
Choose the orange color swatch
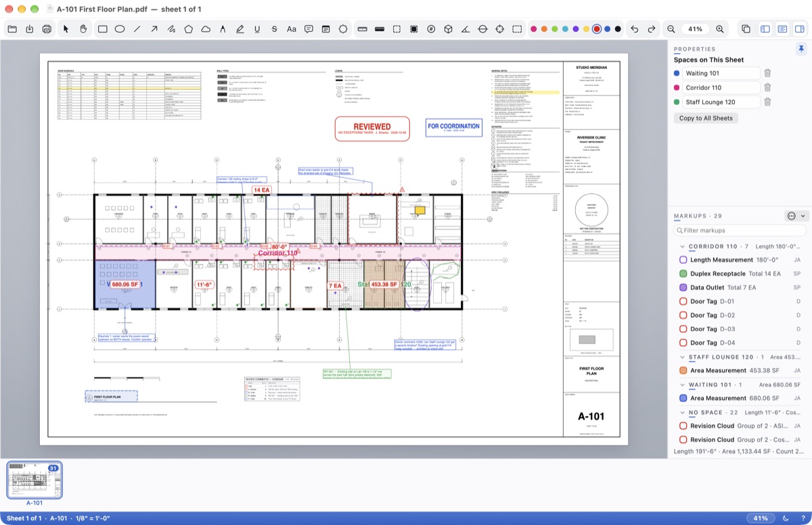point(544,29)
